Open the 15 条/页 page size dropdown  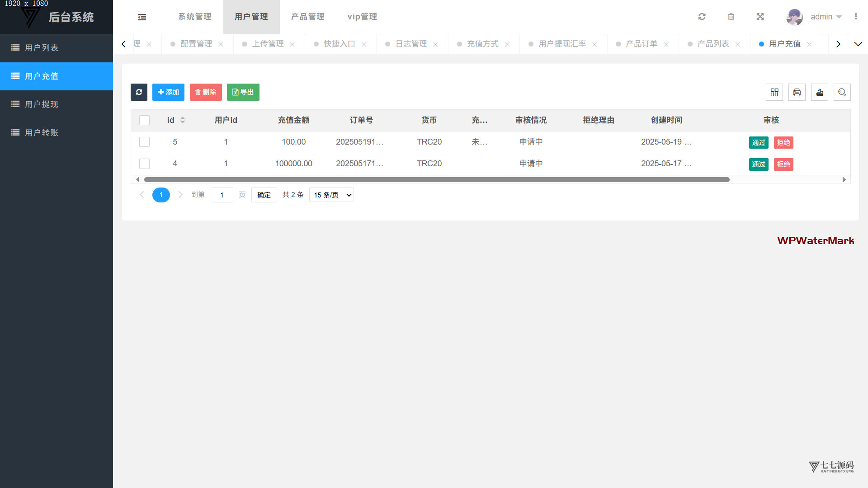point(331,195)
